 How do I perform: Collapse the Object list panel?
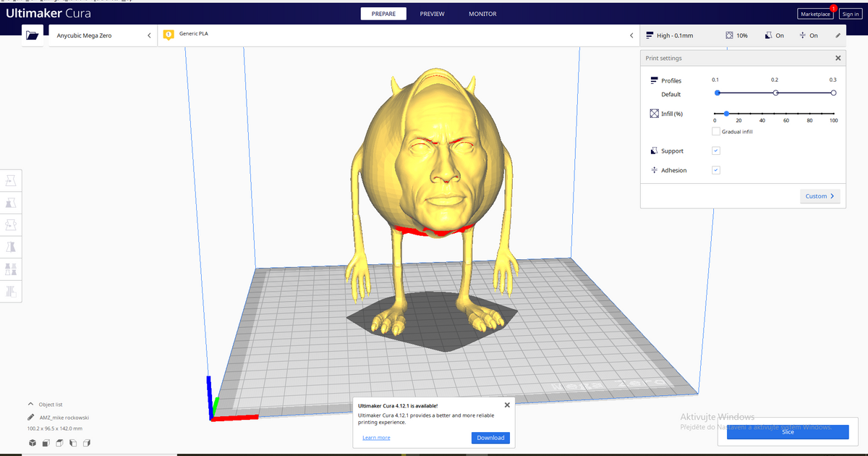tap(31, 405)
